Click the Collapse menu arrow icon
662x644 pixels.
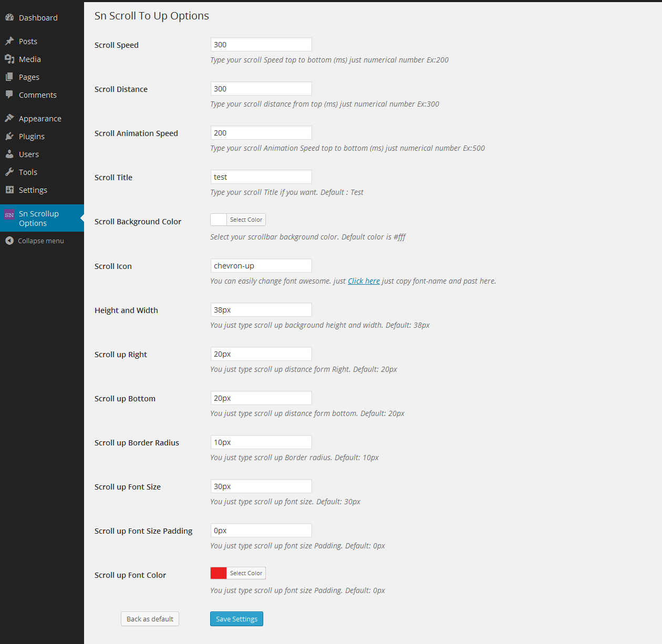coord(9,241)
